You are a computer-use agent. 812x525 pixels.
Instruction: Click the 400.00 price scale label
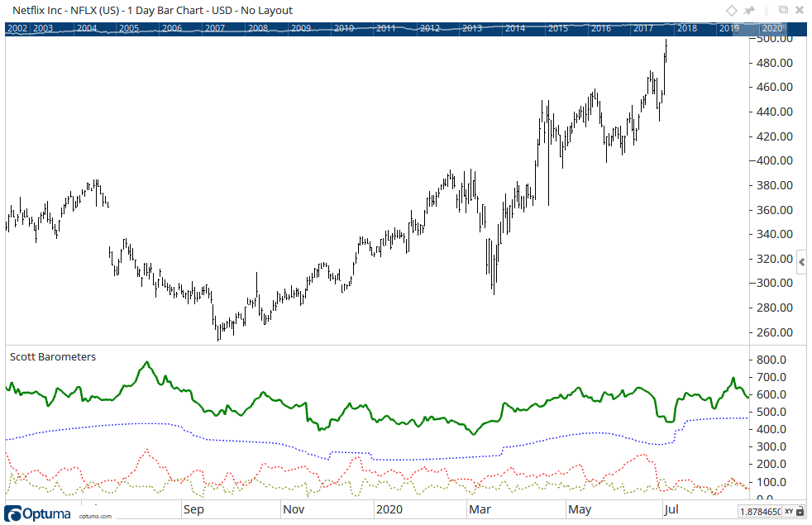[775, 160]
